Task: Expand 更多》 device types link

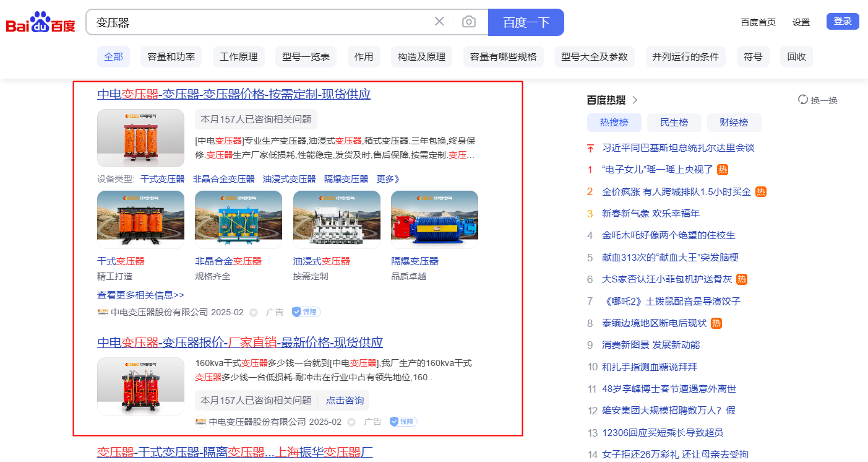Action: pos(388,179)
